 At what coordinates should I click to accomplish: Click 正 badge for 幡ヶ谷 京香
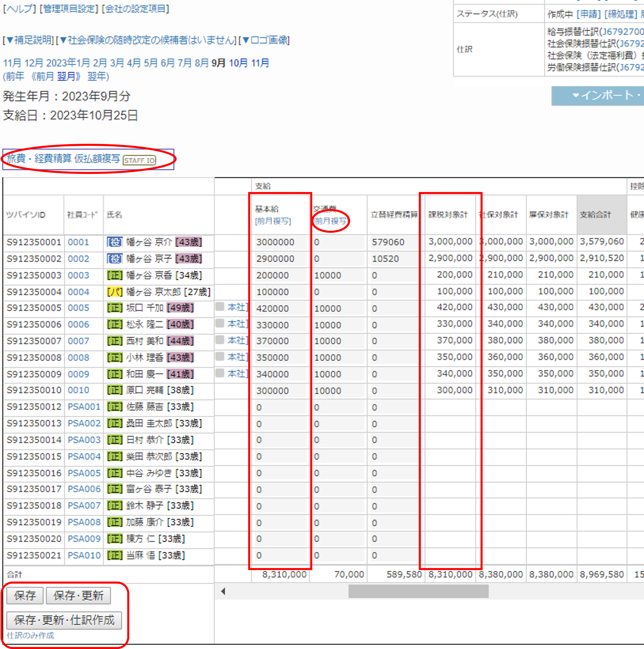115,275
